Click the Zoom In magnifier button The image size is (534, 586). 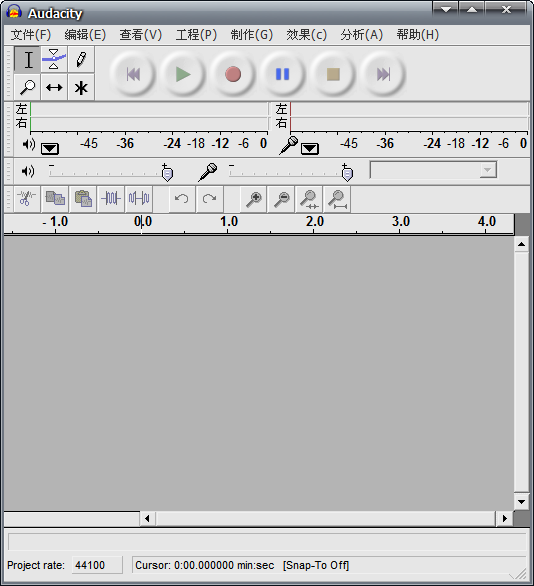[x=254, y=199]
